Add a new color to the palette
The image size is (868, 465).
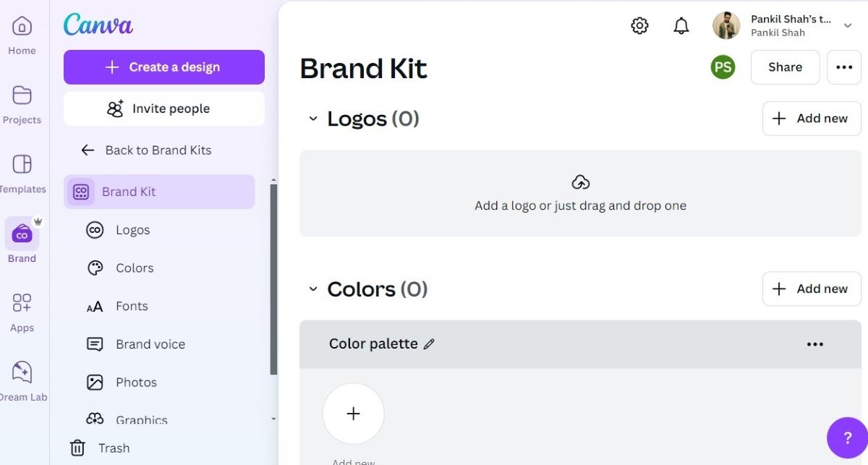[353, 413]
